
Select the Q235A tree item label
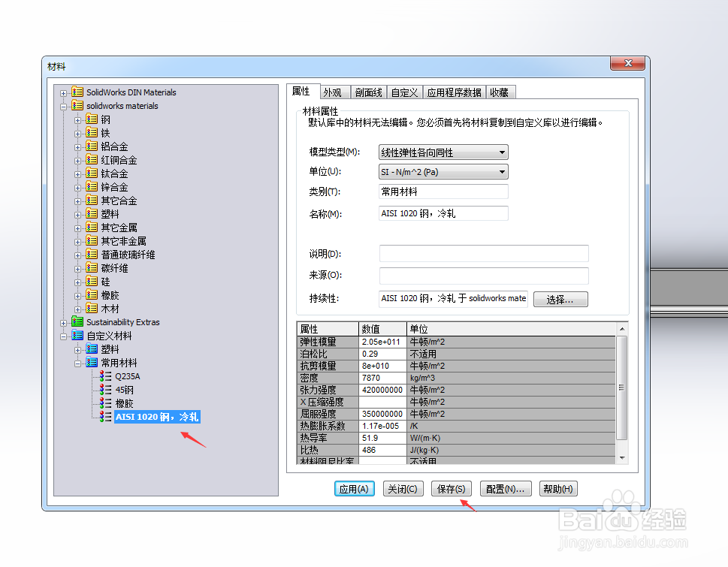pyautogui.click(x=128, y=376)
